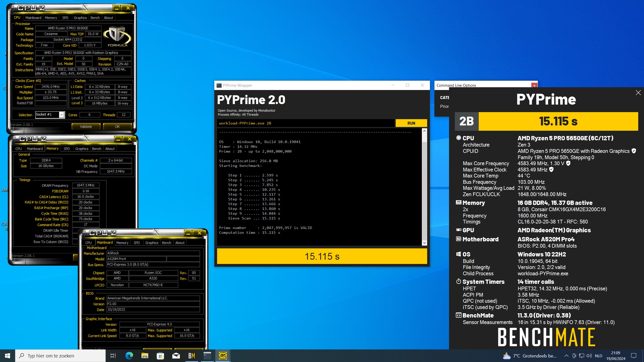Click PYPrime output scrollbar up arrow

tap(425, 131)
